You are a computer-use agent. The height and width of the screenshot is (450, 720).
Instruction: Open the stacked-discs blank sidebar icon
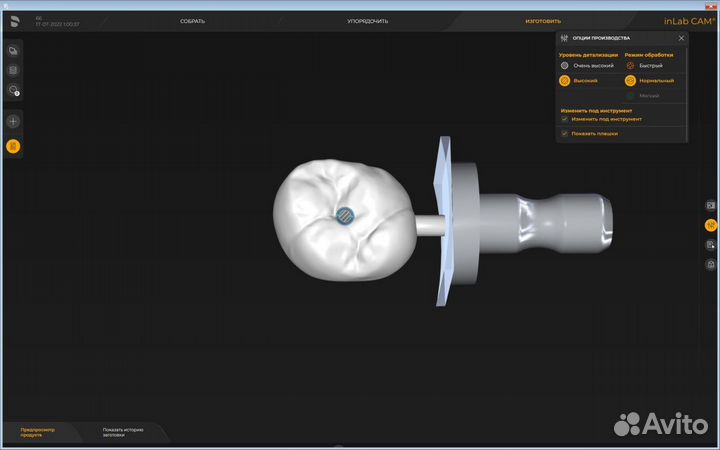click(13, 70)
